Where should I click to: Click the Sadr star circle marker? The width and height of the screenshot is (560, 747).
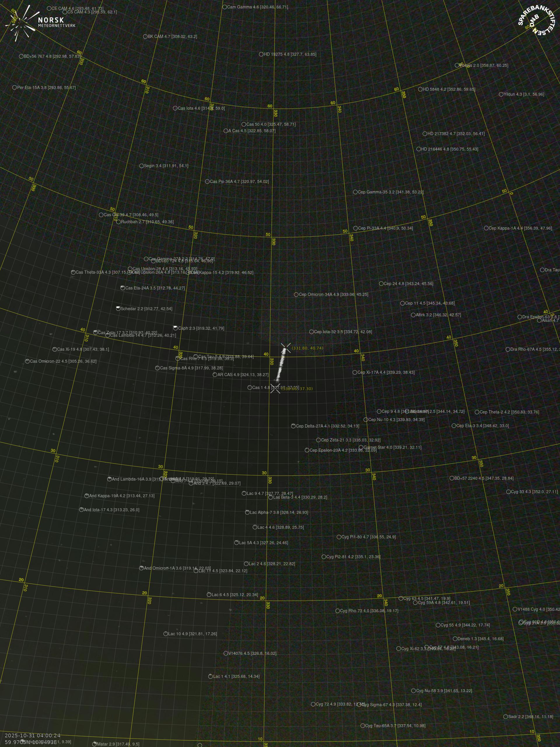(506, 717)
